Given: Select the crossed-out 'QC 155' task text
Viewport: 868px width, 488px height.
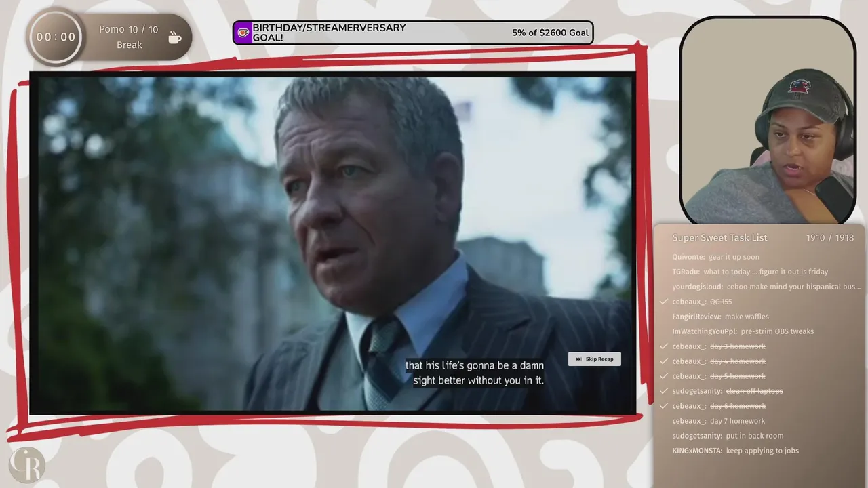Looking at the screenshot, I should click(x=721, y=302).
